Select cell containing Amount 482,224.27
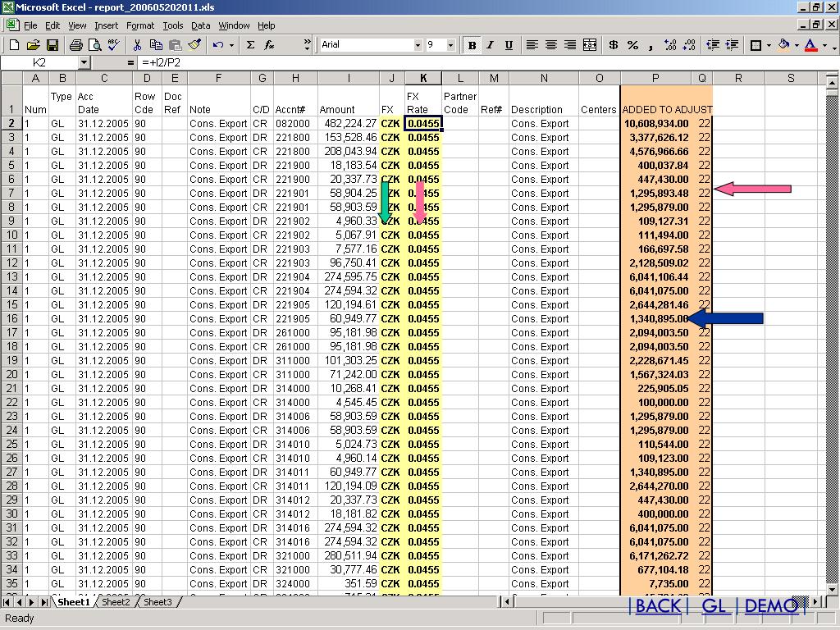The width and height of the screenshot is (840, 630). (349, 124)
